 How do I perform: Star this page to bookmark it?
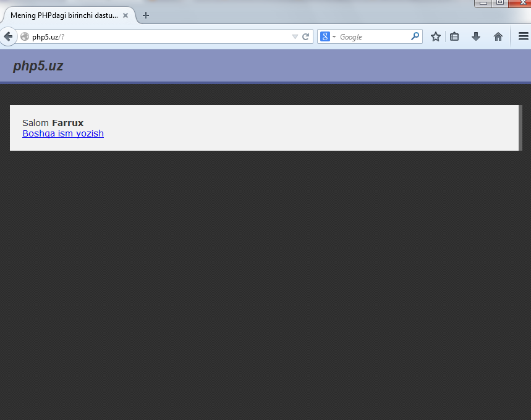pyautogui.click(x=435, y=36)
